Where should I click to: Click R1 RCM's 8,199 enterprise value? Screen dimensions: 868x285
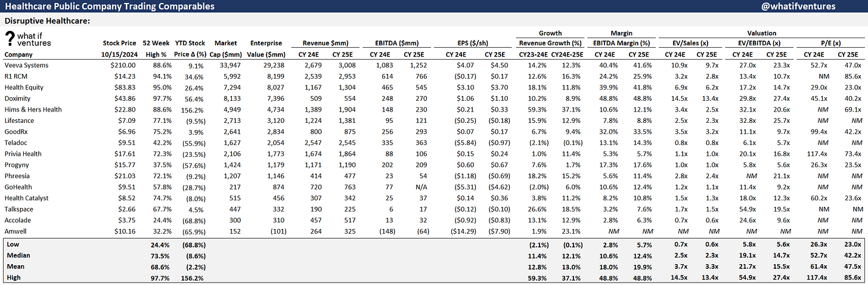pos(274,76)
